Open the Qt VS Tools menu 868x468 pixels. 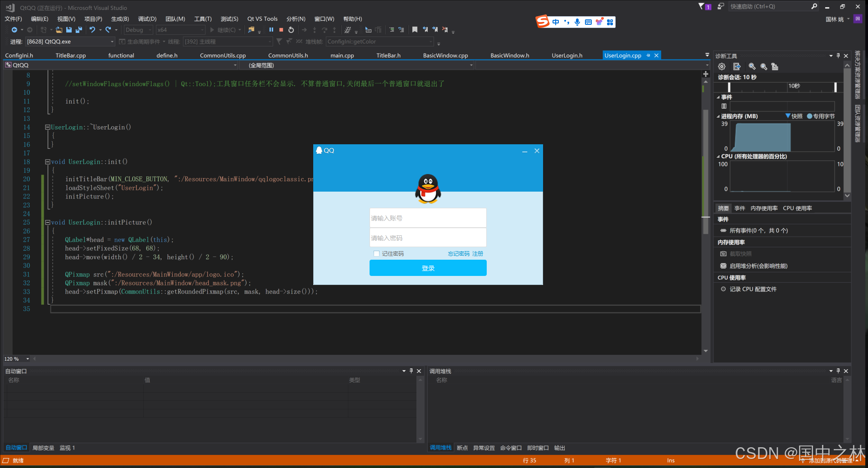click(262, 19)
